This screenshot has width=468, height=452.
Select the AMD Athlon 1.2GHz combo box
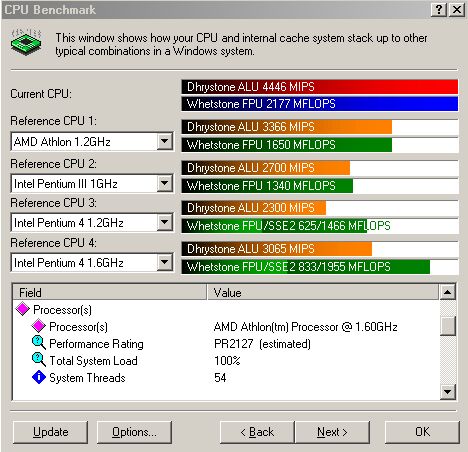click(x=92, y=141)
